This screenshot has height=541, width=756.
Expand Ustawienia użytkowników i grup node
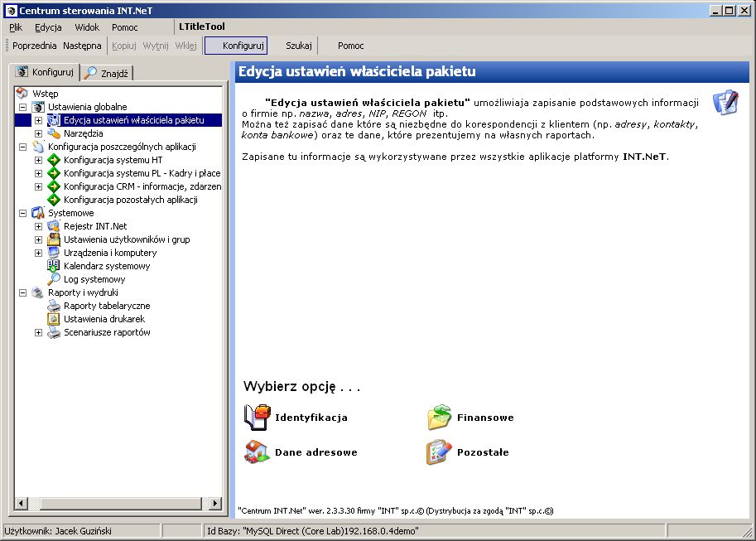[39, 240]
